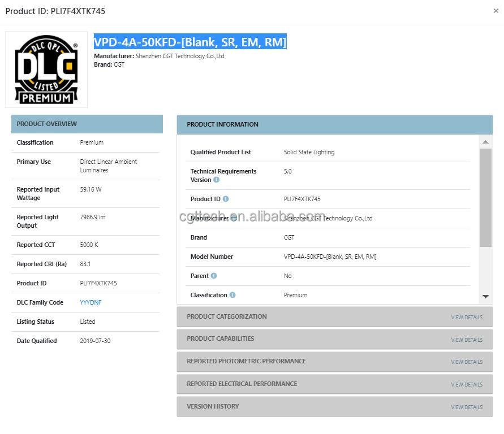The width and height of the screenshot is (504, 434).
Task: View details for Reported Photometric Performance
Action: pyautogui.click(x=467, y=362)
